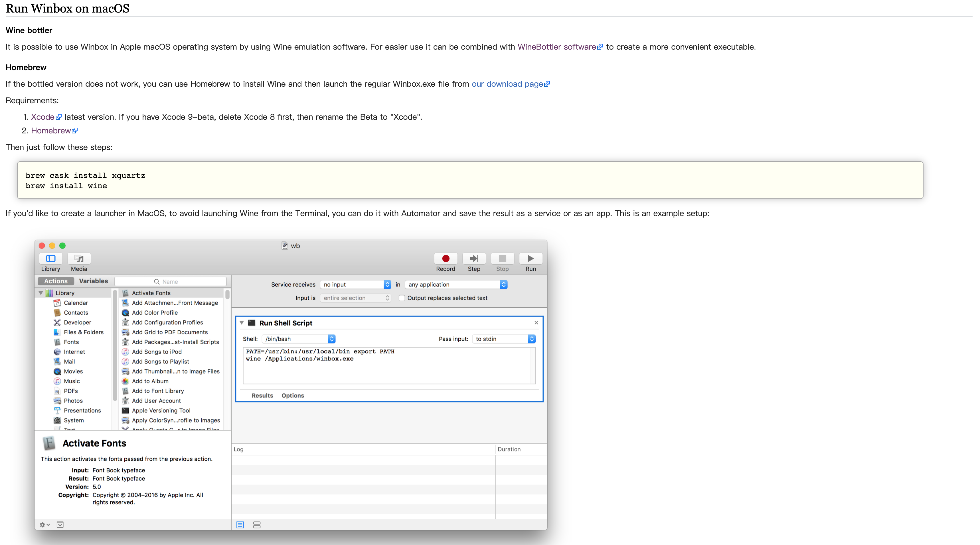Remove the Run Shell Script action
Screen dimensions: 980x545
click(x=536, y=322)
